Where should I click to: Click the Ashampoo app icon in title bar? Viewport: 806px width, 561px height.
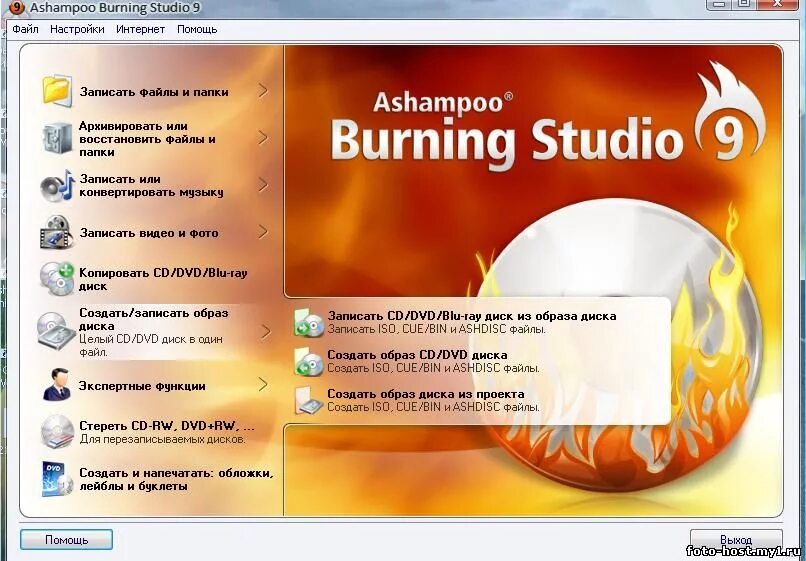pyautogui.click(x=17, y=7)
